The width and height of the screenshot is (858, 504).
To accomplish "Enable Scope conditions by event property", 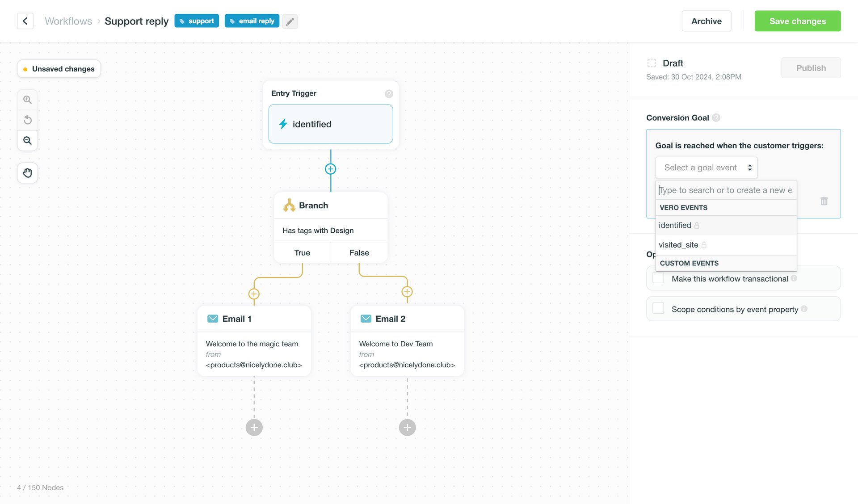I will coord(658,308).
